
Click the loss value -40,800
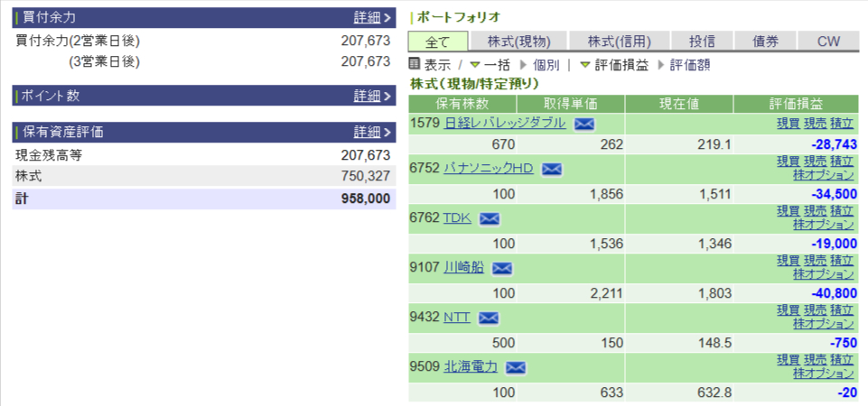coord(834,293)
